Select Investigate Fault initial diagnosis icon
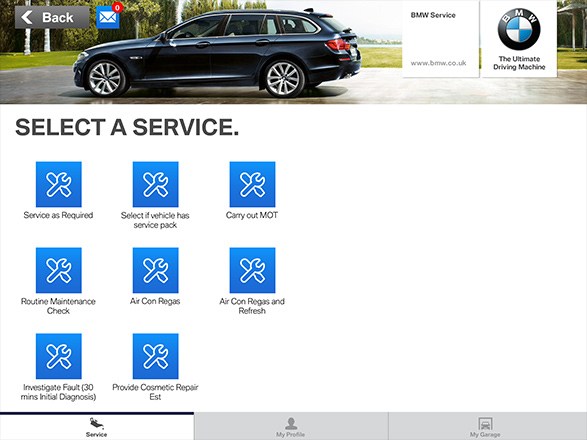The height and width of the screenshot is (440, 587). [x=59, y=356]
